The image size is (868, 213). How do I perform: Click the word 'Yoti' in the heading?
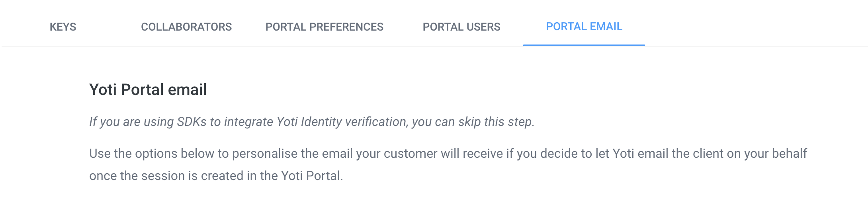coord(103,90)
